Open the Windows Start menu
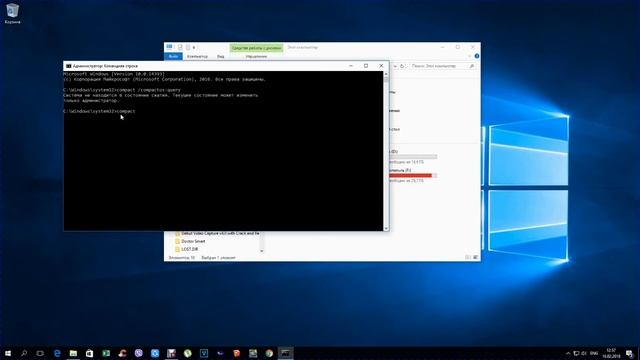Image resolution: width=640 pixels, height=360 pixels. [x=8, y=353]
